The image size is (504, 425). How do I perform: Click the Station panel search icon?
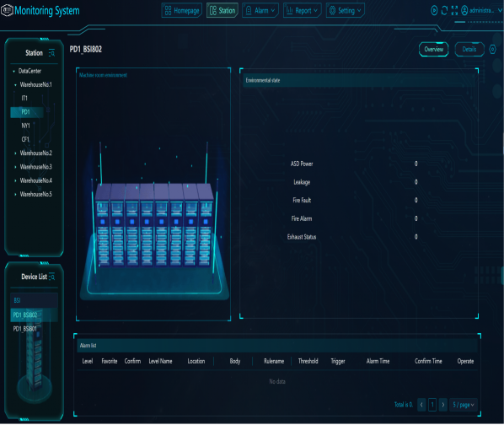pos(51,53)
